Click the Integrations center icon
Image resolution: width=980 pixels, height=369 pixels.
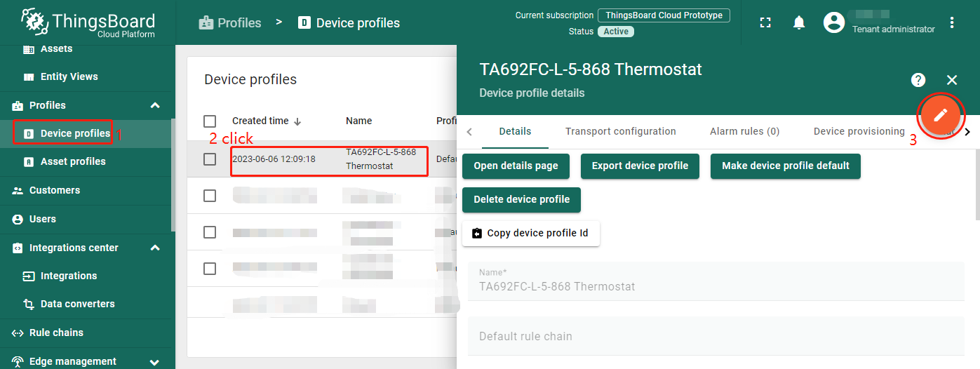tap(18, 248)
